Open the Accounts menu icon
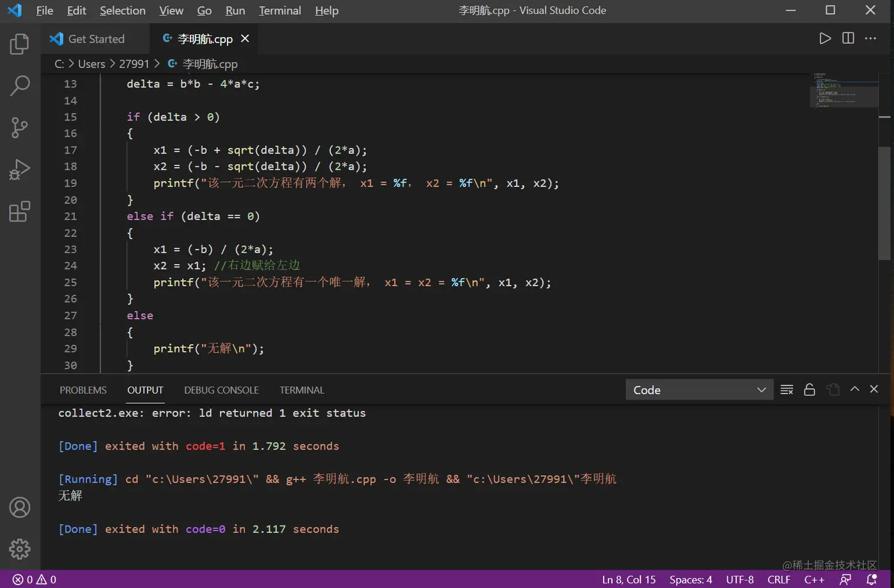The height and width of the screenshot is (588, 894). point(20,507)
